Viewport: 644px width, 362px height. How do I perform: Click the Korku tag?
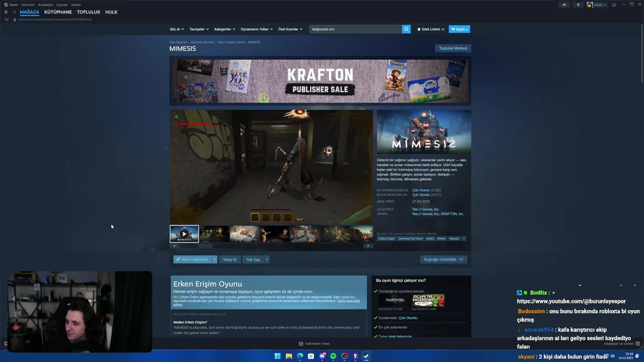[430, 238]
